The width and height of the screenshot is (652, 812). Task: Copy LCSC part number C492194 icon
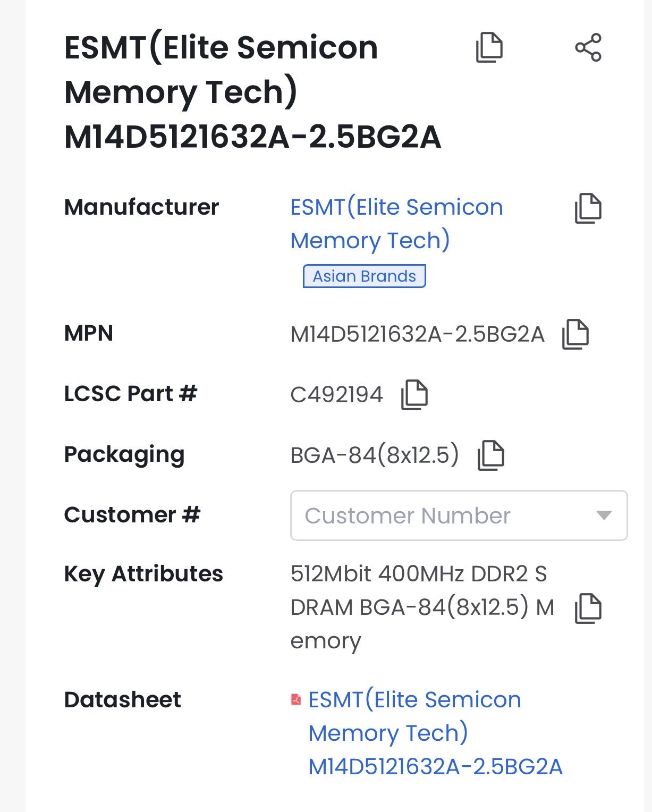pyautogui.click(x=414, y=395)
